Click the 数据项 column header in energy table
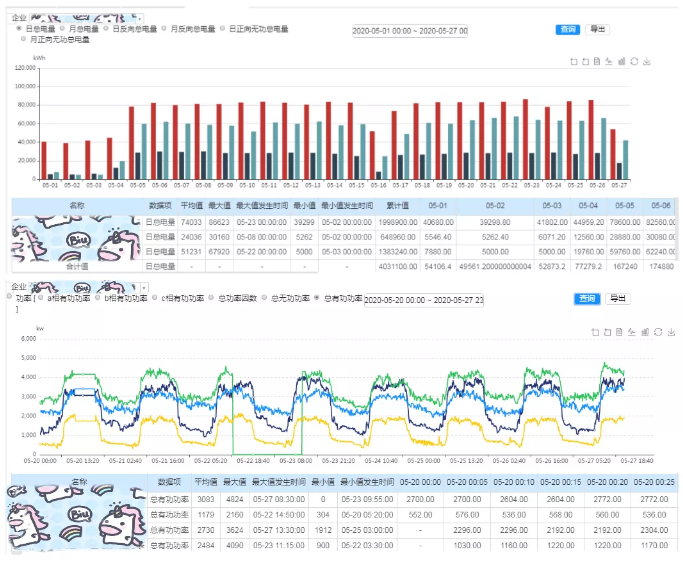The width and height of the screenshot is (683, 565). click(x=160, y=204)
